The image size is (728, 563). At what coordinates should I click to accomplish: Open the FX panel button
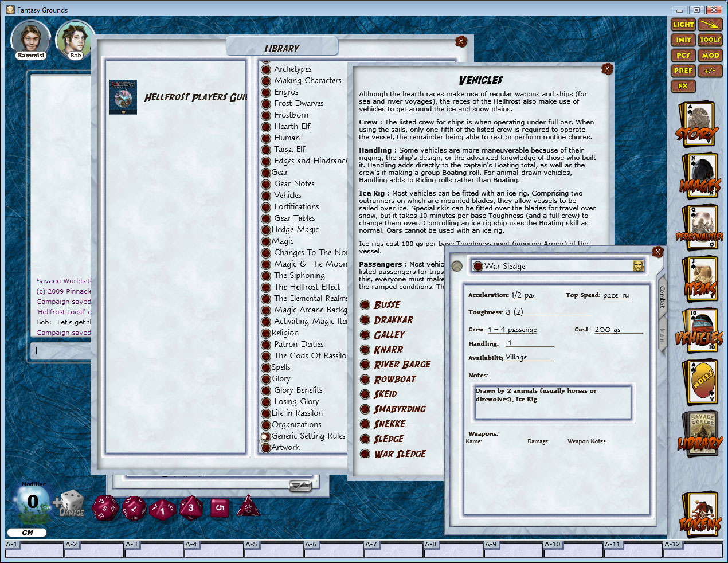[x=682, y=87]
